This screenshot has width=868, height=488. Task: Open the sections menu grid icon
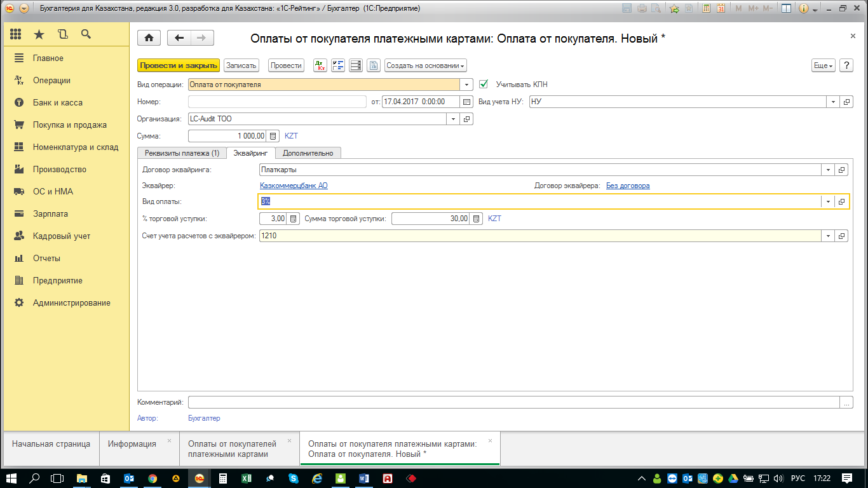click(16, 34)
